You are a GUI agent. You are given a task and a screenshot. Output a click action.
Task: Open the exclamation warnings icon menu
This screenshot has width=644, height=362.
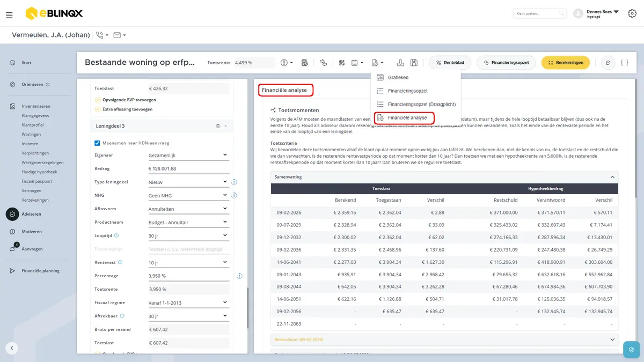tap(287, 63)
